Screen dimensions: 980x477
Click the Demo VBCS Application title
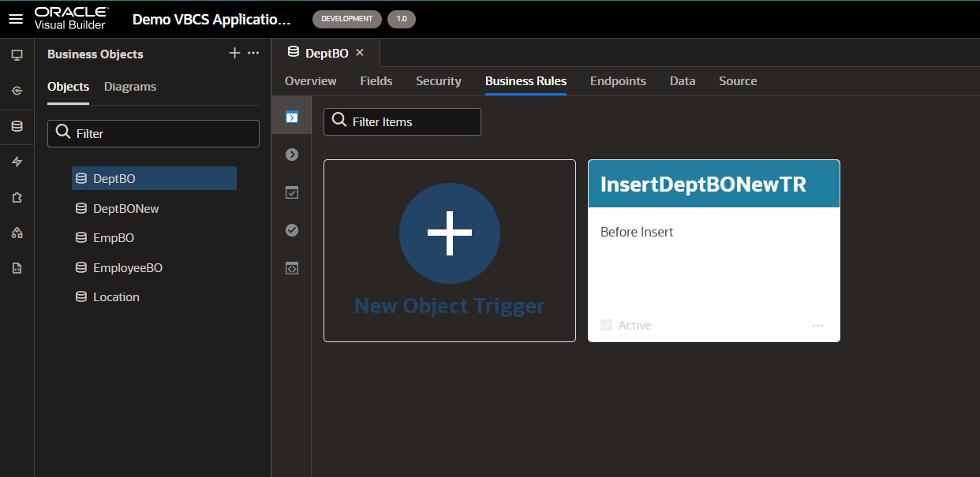coord(211,19)
